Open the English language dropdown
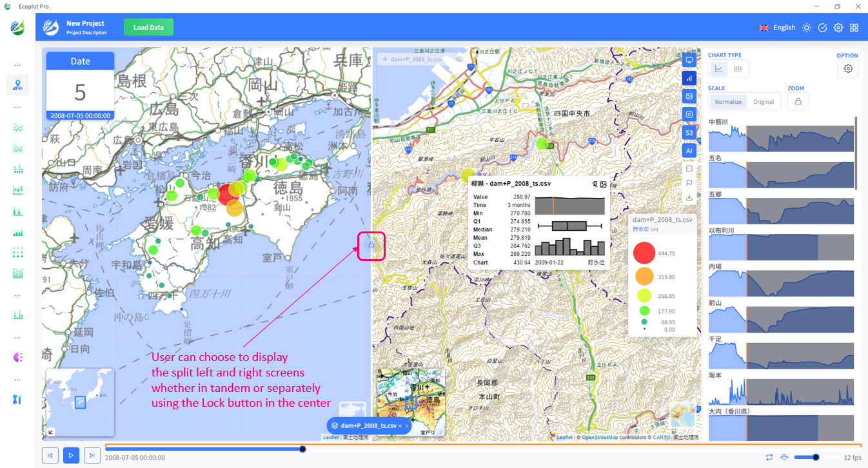The height and width of the screenshot is (468, 868). (x=777, y=28)
